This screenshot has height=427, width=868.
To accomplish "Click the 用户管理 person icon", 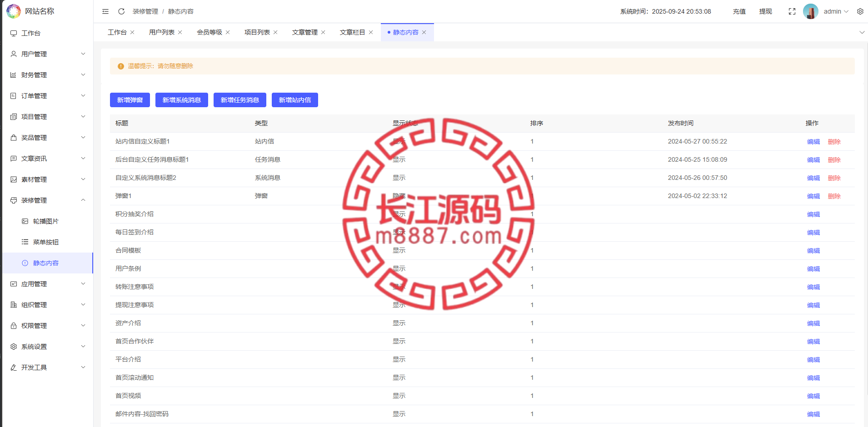I will point(14,54).
